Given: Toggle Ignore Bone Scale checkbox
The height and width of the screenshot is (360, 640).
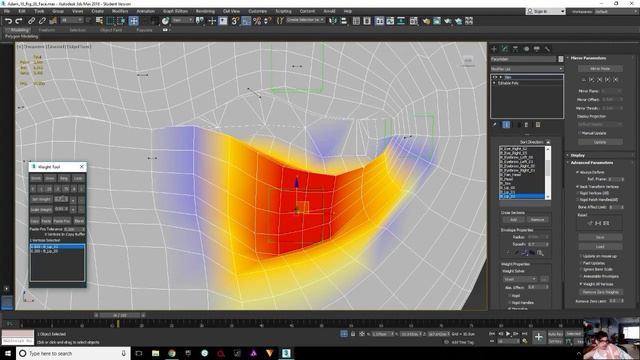Looking at the screenshot, I should click(581, 270).
